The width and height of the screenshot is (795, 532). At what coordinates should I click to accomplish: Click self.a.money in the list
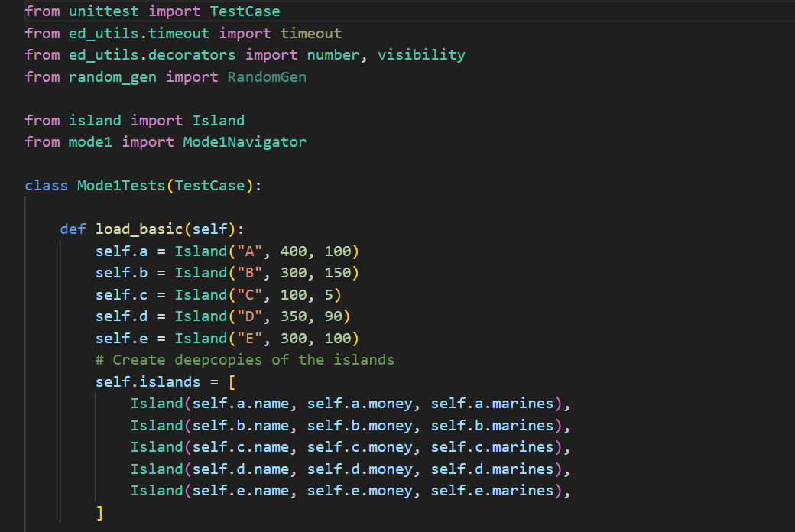click(359, 404)
